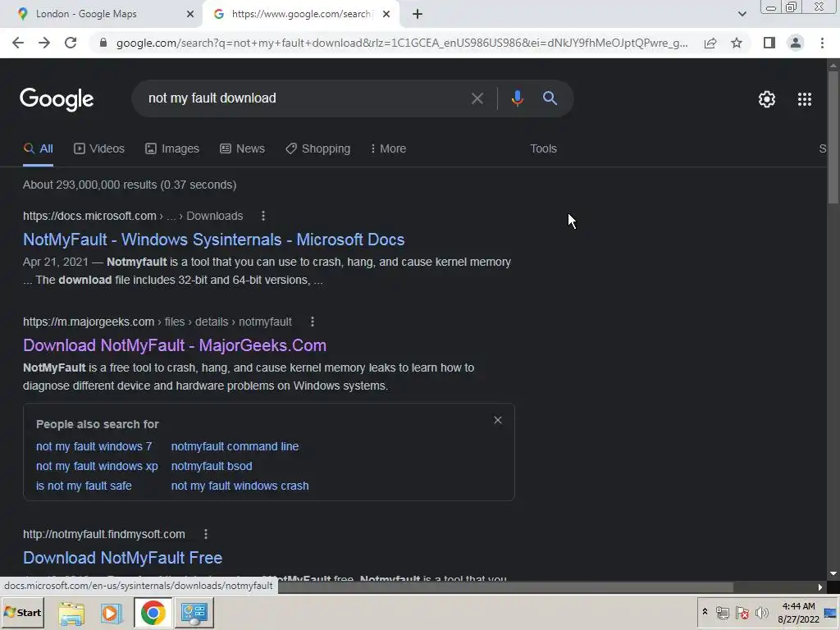The width and height of the screenshot is (840, 630).
Task: Open Download NotMyFault Free result
Action: coord(123,558)
